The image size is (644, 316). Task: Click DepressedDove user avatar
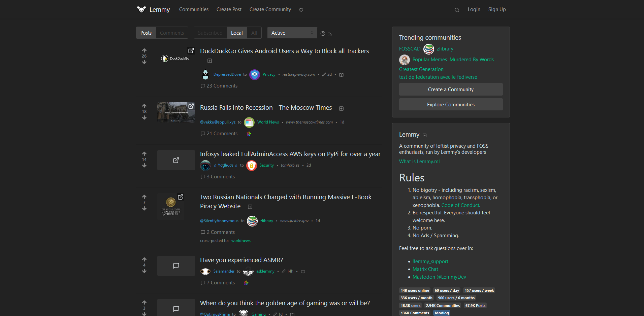pos(205,74)
